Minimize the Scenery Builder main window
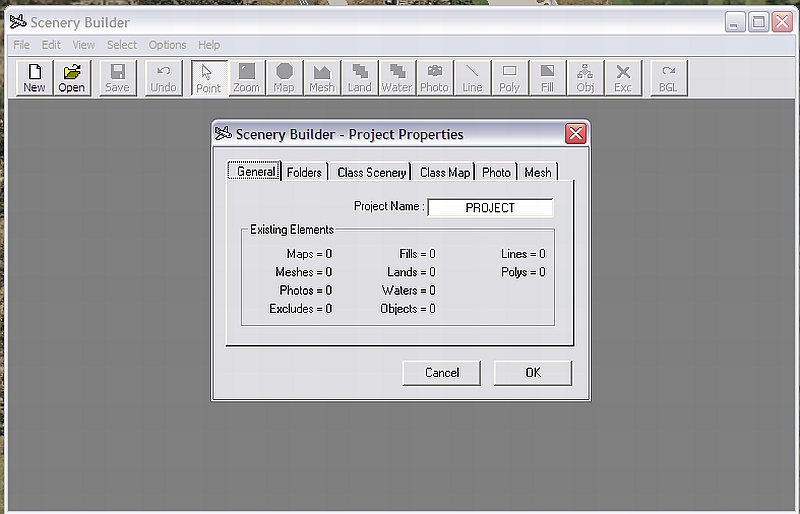The width and height of the screenshot is (800, 514). [735, 22]
